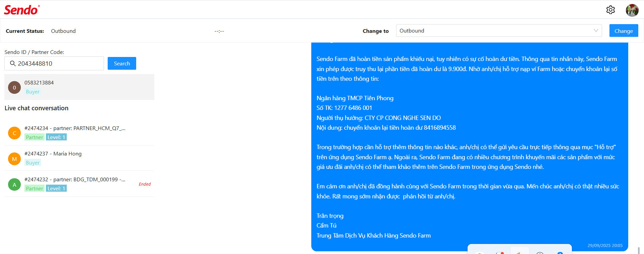The height and width of the screenshot is (254, 644).
Task: Click the 'Trân trọng' closing line
Action: pos(330,215)
